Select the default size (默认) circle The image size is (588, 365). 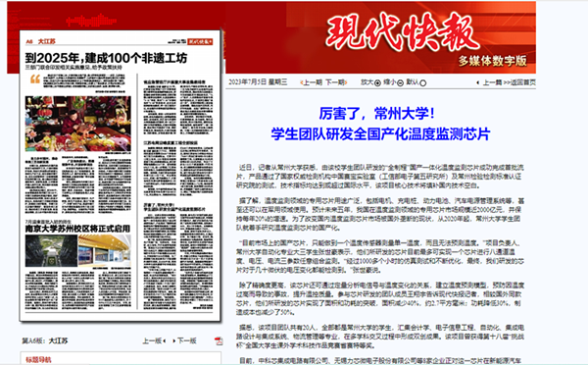(x=423, y=83)
